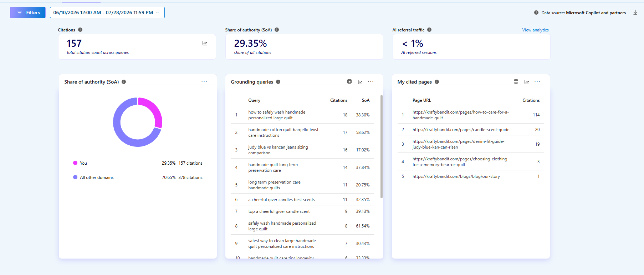Click the '378 citations' legend value
The image size is (644, 275).
(x=190, y=177)
